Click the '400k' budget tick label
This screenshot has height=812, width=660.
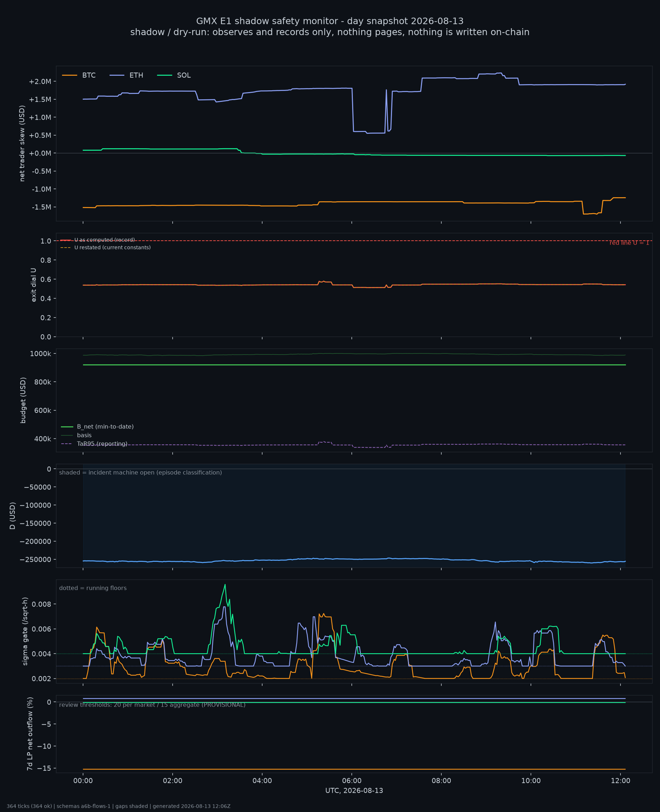(42, 439)
